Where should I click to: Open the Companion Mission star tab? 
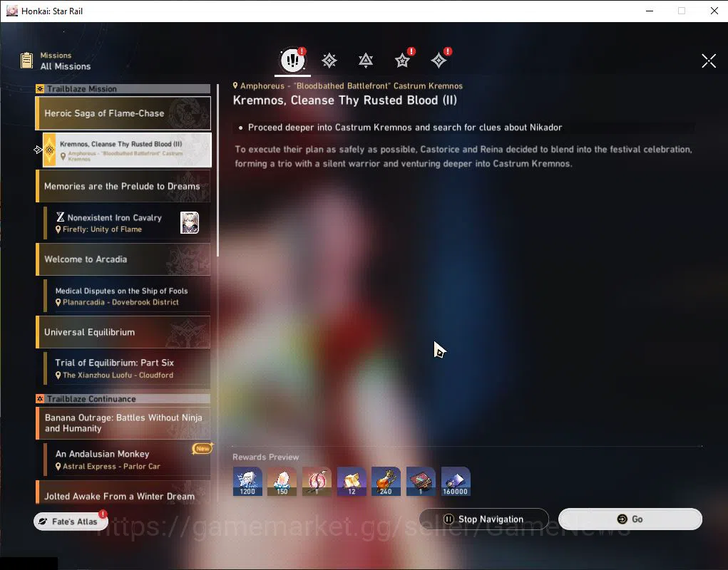pos(402,61)
